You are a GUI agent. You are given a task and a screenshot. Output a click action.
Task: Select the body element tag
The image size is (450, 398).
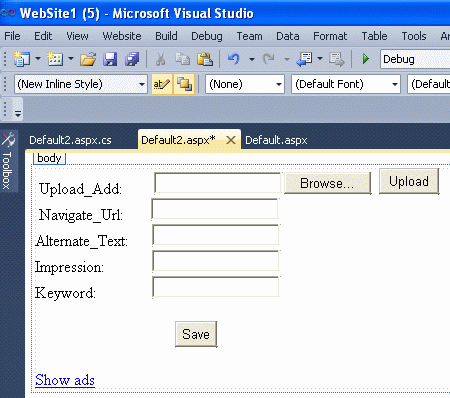pyautogui.click(x=49, y=158)
